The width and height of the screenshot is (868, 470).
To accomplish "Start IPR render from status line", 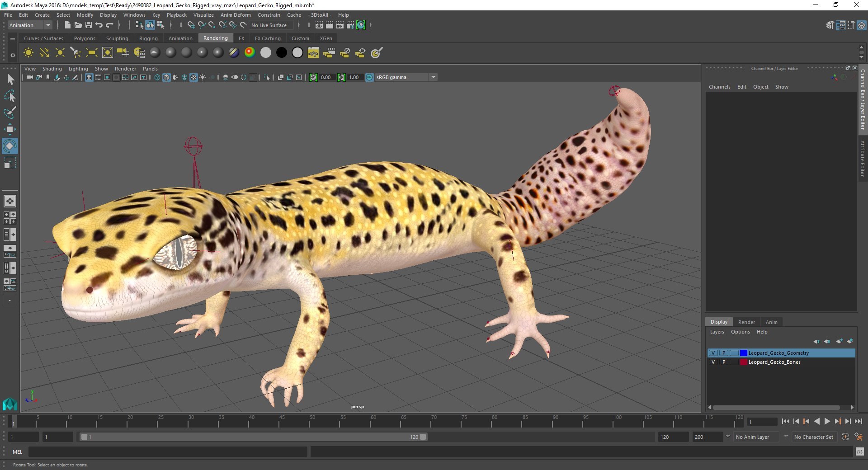I will click(340, 25).
